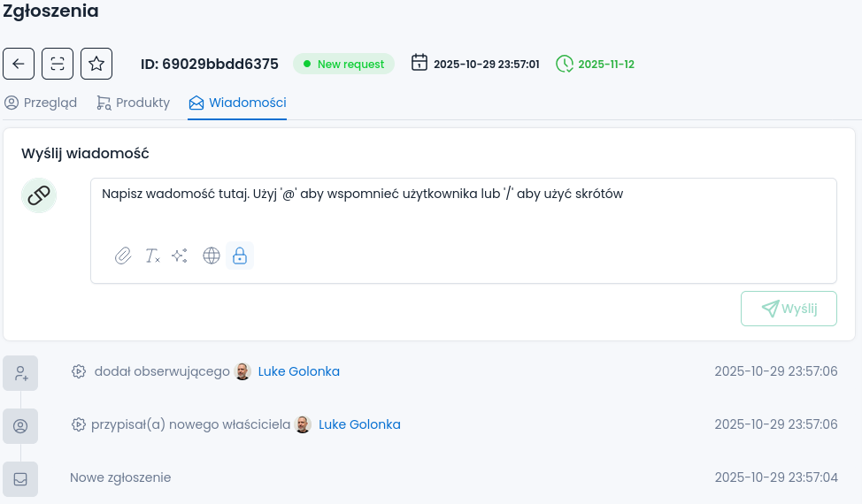
Task: Star this request as favorite
Action: [96, 64]
